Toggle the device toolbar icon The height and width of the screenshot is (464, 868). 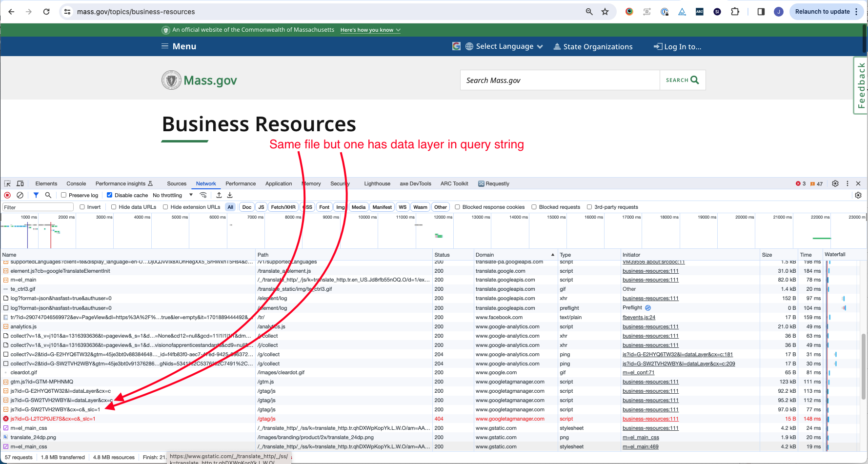pos(20,183)
